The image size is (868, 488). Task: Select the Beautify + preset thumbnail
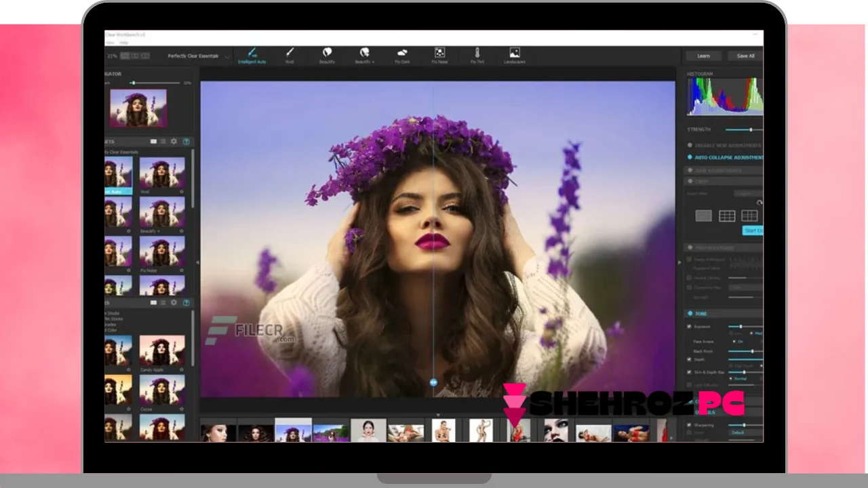coord(162,211)
